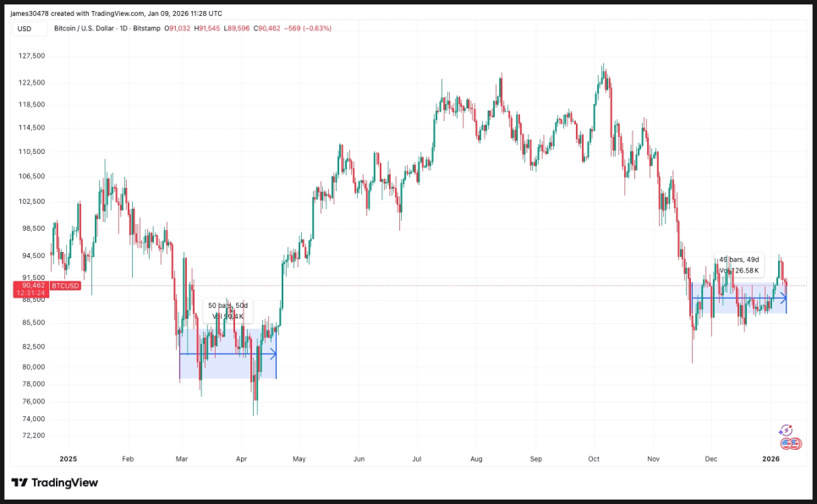Click the US flag economic event icon
This screenshot has width=817, height=504.
click(x=791, y=443)
